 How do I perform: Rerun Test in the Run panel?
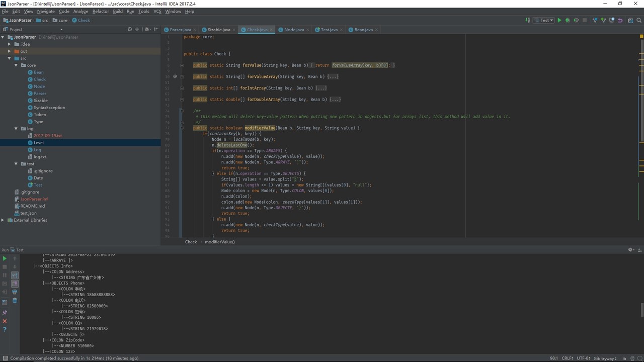click(5, 258)
